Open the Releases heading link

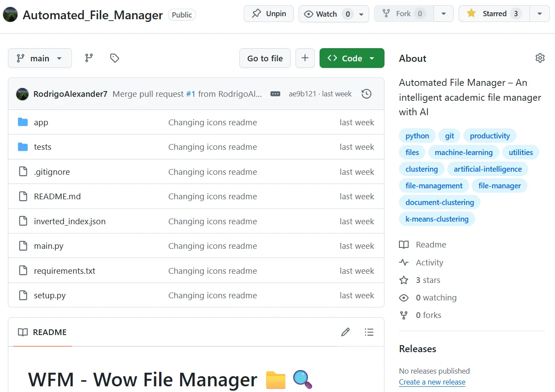click(417, 349)
